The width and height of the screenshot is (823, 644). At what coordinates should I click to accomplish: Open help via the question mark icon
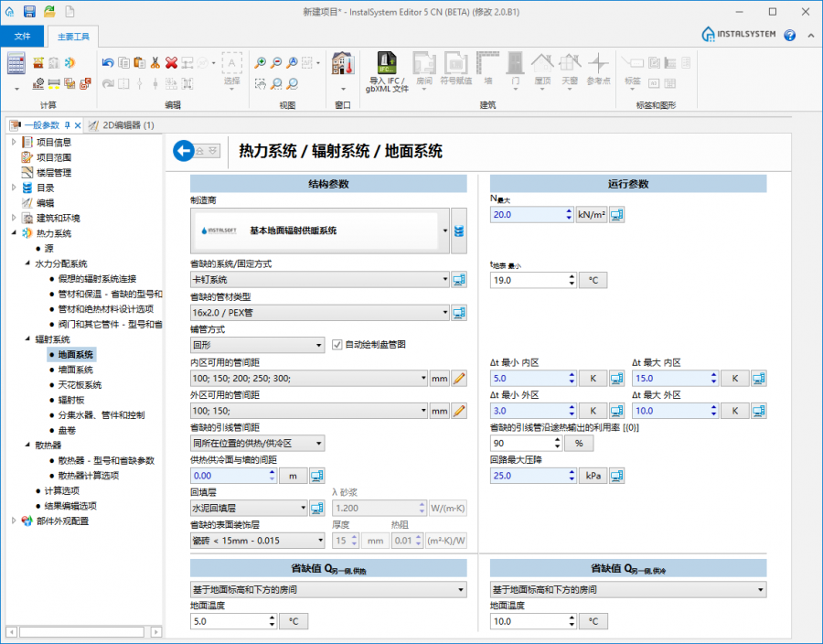click(789, 35)
